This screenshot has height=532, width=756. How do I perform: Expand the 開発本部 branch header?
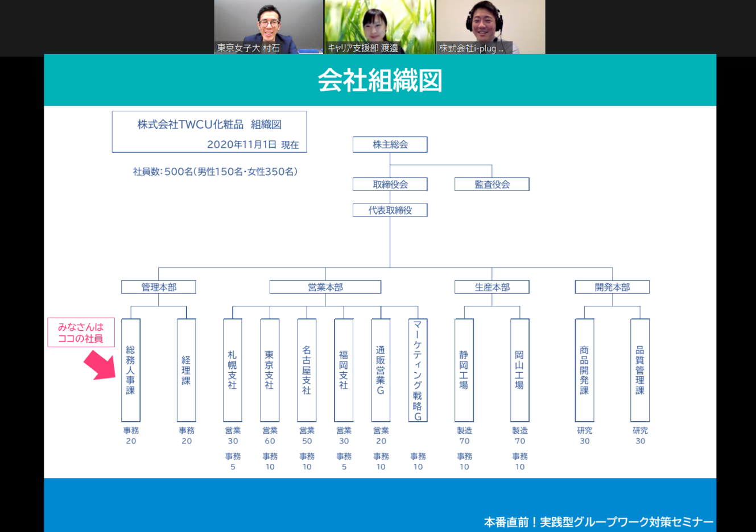tap(612, 287)
